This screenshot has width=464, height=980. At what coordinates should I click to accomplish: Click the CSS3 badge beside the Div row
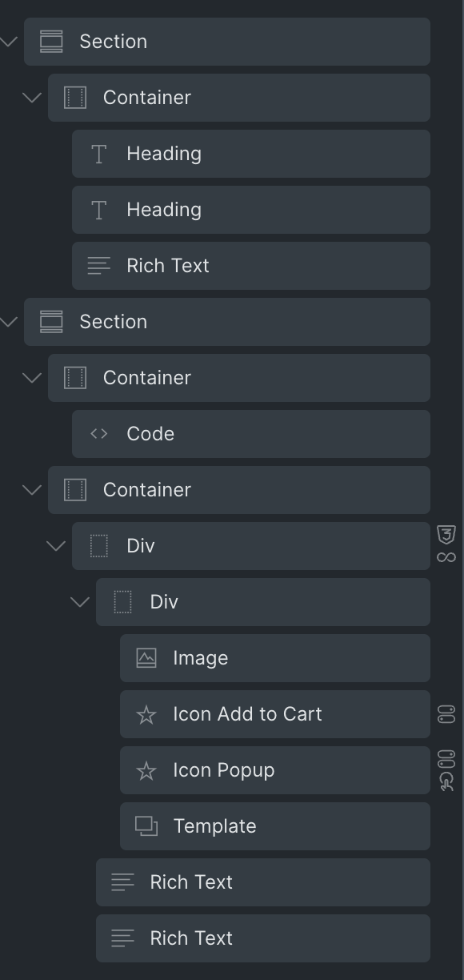(446, 535)
